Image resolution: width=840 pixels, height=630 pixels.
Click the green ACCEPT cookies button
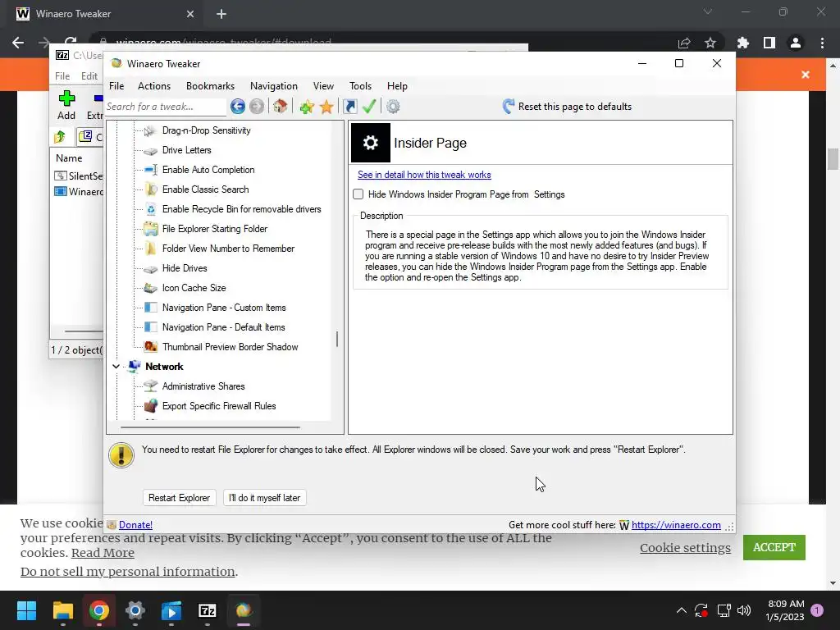tap(774, 547)
